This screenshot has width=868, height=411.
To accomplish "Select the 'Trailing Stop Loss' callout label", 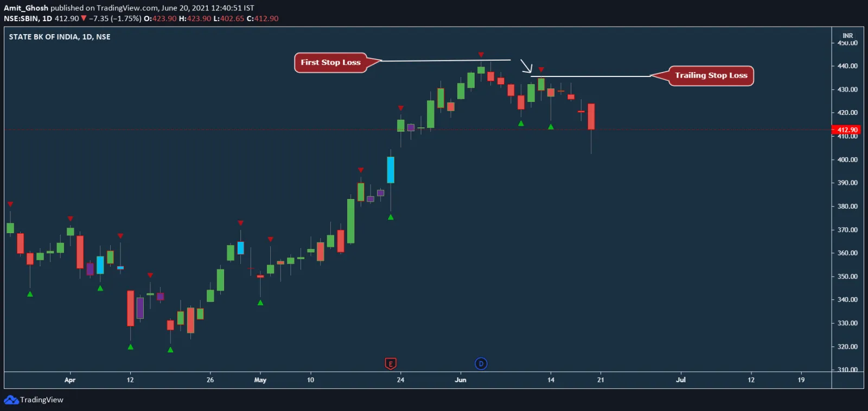I will pos(711,75).
